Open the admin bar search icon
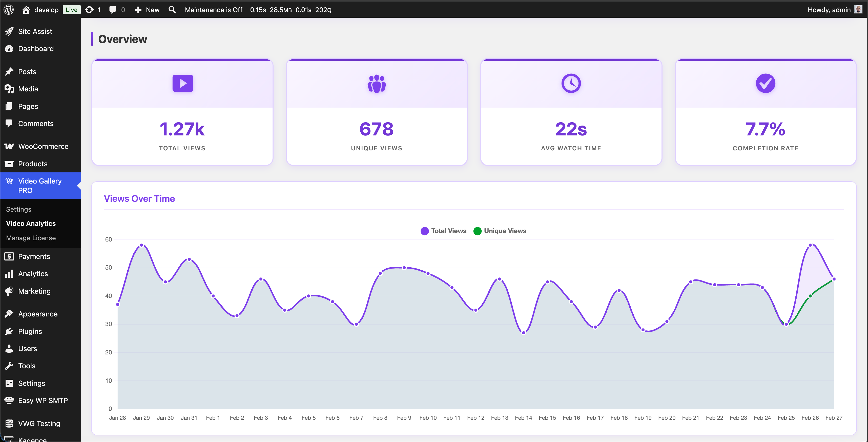Viewport: 868px width, 442px height. pyautogui.click(x=172, y=9)
